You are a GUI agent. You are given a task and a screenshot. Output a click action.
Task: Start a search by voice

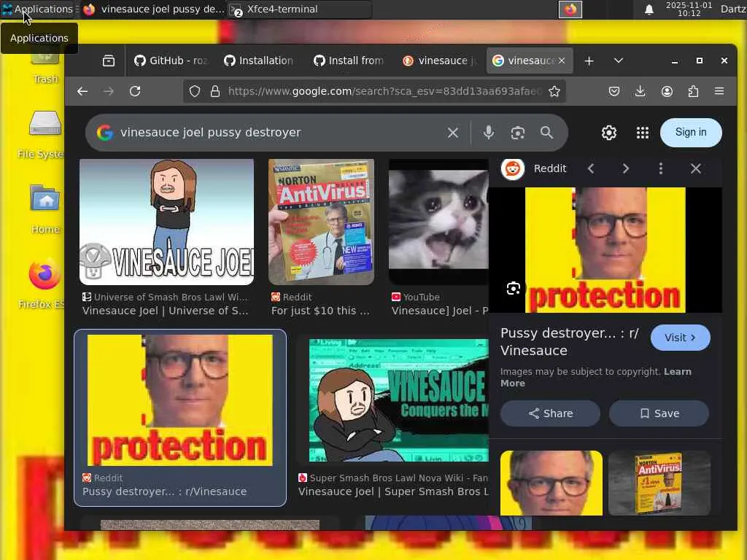click(488, 133)
